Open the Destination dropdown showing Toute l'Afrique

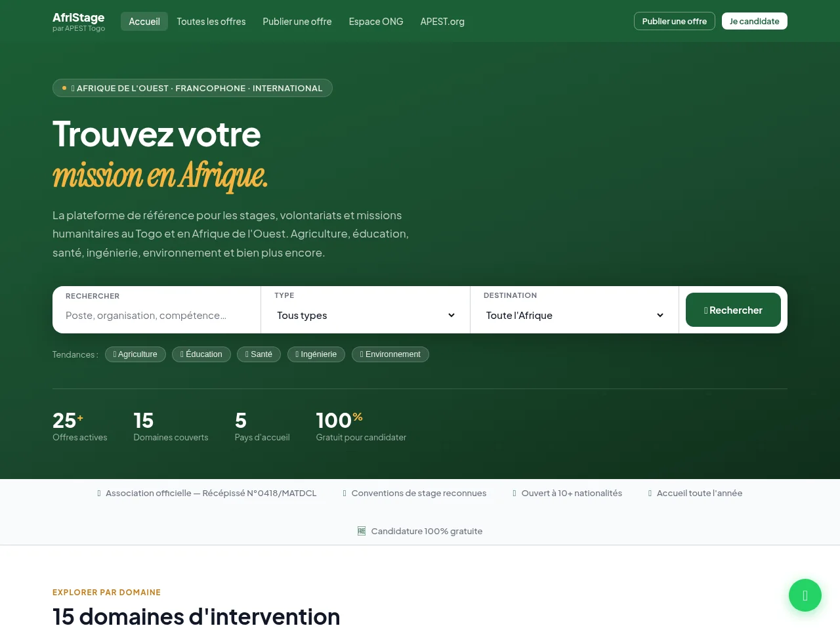(574, 316)
